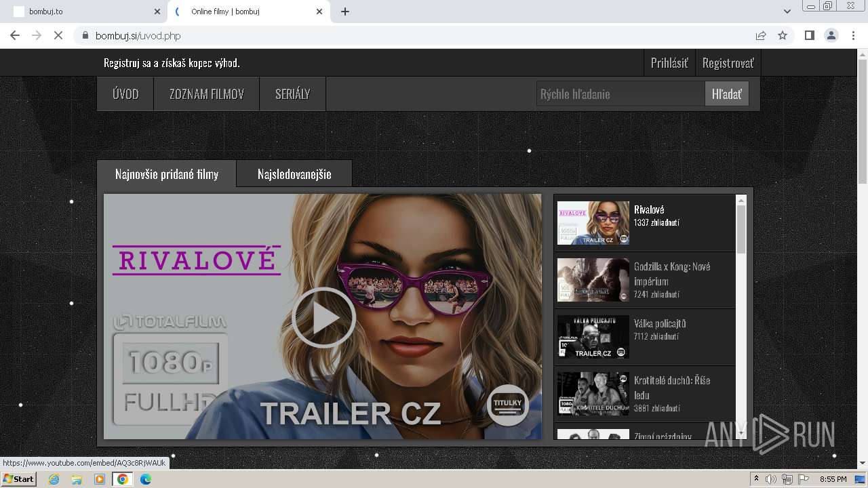
Task: Launch Internet Explorer from taskbar
Action: (x=54, y=479)
